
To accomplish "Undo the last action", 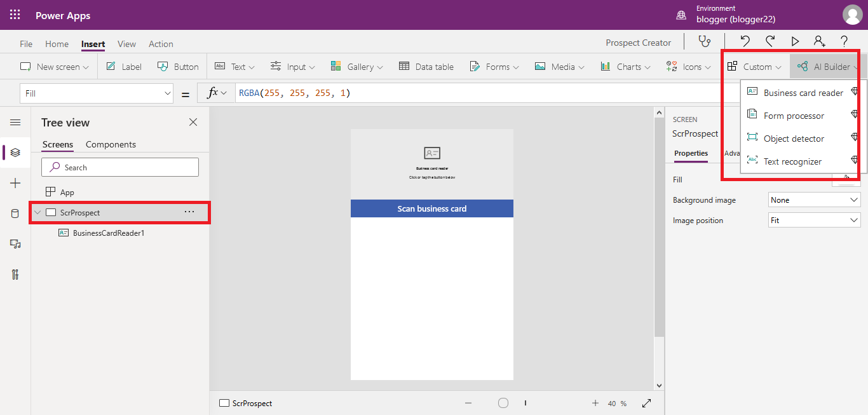I will pos(745,41).
